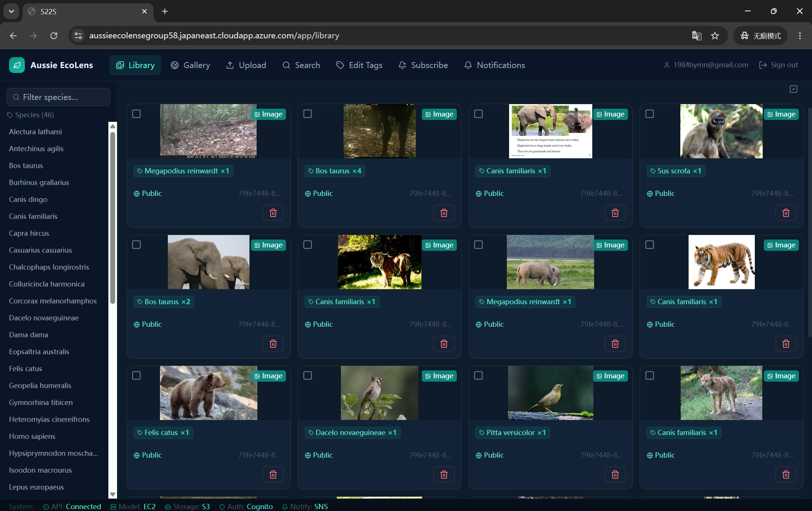The height and width of the screenshot is (511, 812).
Task: Open the white-background tiger thumbnail
Action: tap(721, 262)
